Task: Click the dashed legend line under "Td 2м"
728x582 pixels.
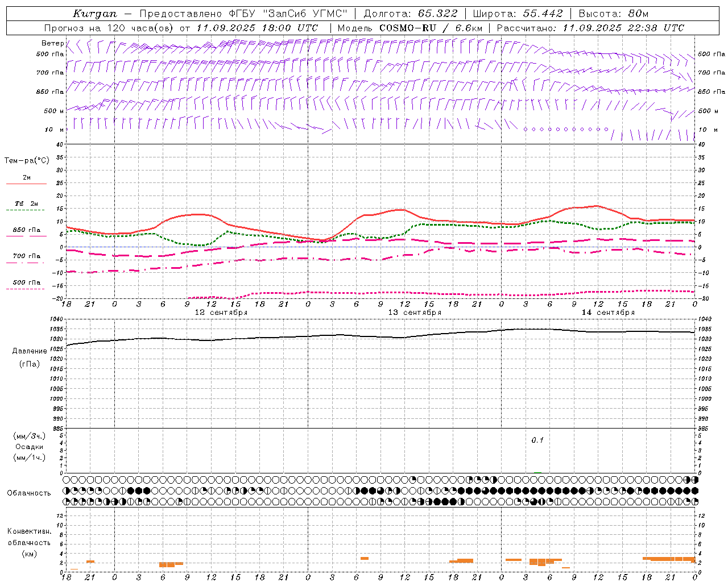Action: (25, 210)
